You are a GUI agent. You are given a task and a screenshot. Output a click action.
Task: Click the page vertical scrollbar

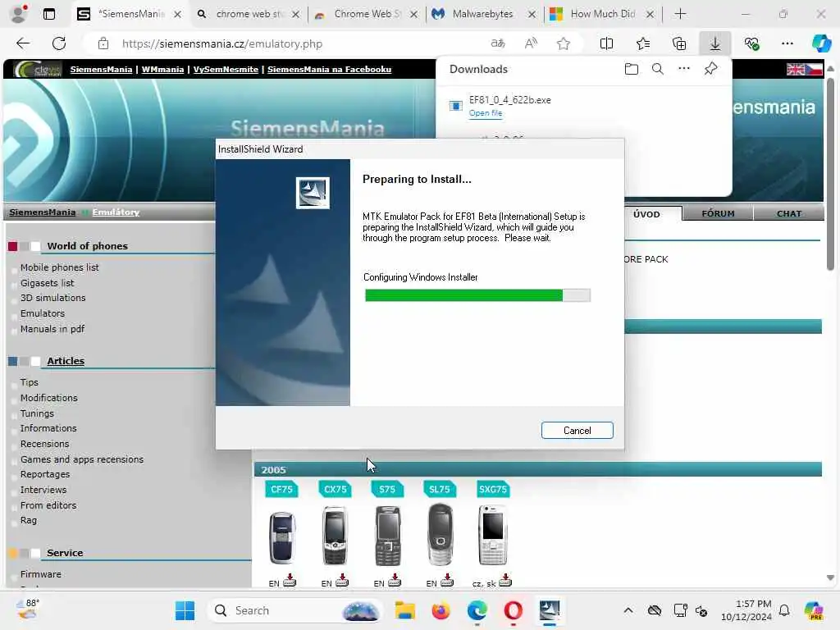830,174
